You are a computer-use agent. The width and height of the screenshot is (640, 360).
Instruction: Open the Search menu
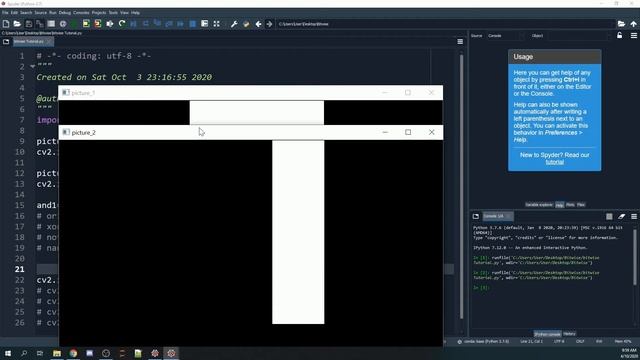26,13
